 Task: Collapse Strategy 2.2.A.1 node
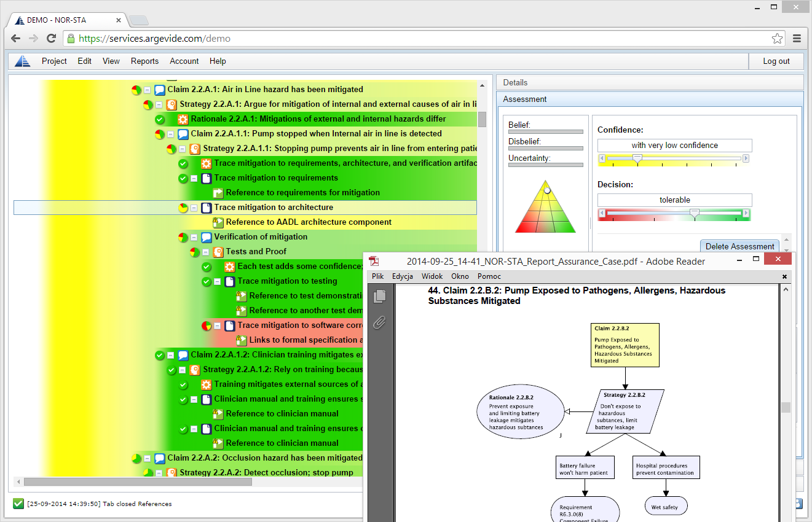(159, 104)
